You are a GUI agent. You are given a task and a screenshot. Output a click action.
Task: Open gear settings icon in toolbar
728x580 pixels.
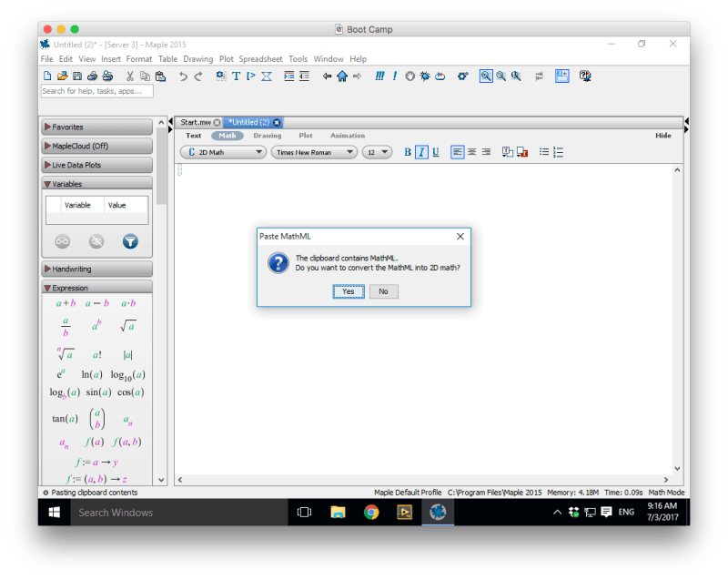point(462,76)
